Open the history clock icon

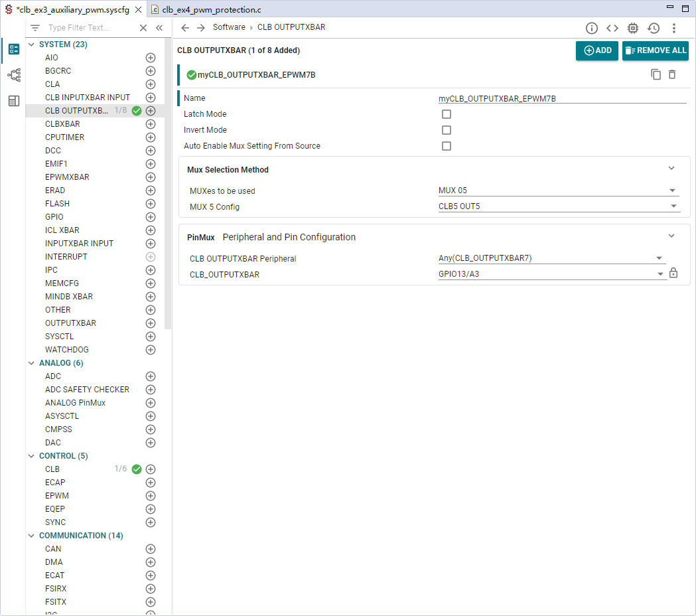[653, 28]
